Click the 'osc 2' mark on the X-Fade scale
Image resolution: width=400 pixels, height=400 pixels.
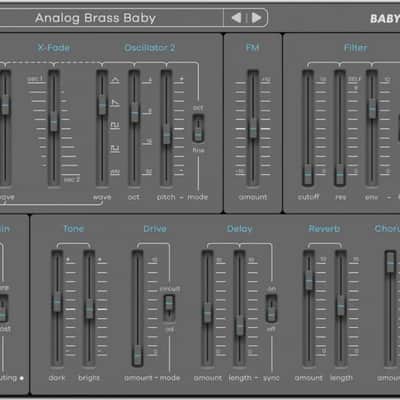(x=72, y=180)
